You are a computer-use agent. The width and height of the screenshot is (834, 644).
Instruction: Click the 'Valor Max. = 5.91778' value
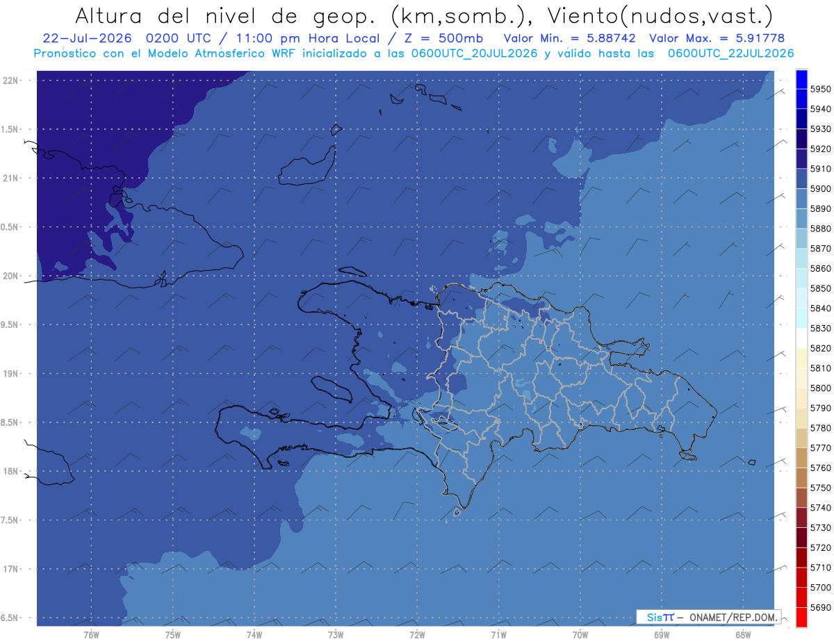coord(717,38)
